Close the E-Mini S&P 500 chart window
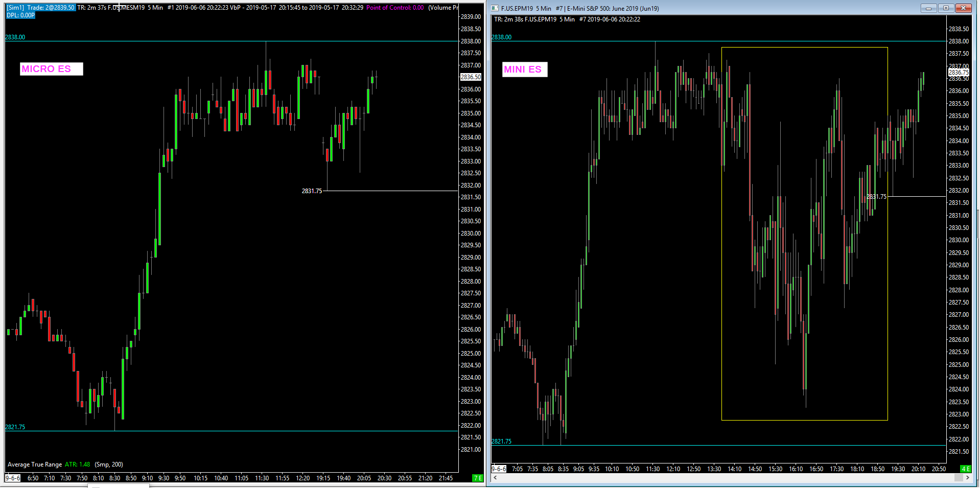The width and height of the screenshot is (980, 488). coord(963,8)
